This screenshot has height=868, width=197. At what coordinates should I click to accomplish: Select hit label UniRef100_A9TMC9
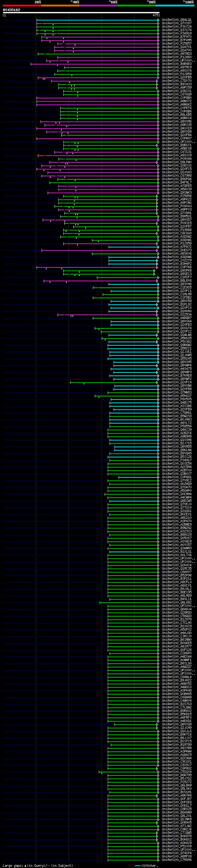coord(176,67)
